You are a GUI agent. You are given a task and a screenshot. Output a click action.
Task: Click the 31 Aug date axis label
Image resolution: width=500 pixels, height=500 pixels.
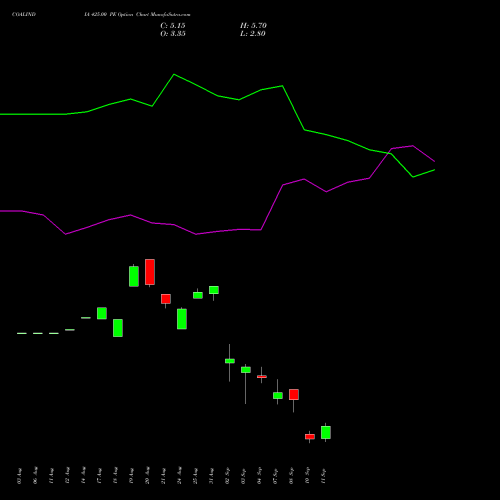(x=211, y=476)
